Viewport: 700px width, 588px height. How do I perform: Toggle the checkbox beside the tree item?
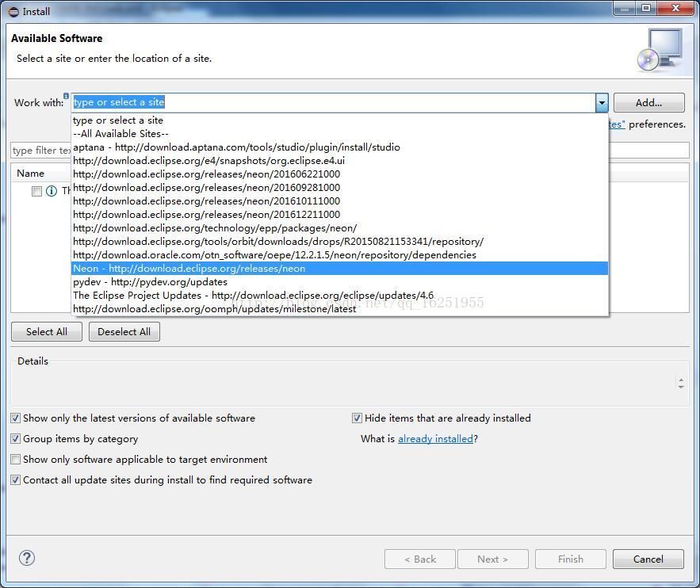click(x=36, y=191)
